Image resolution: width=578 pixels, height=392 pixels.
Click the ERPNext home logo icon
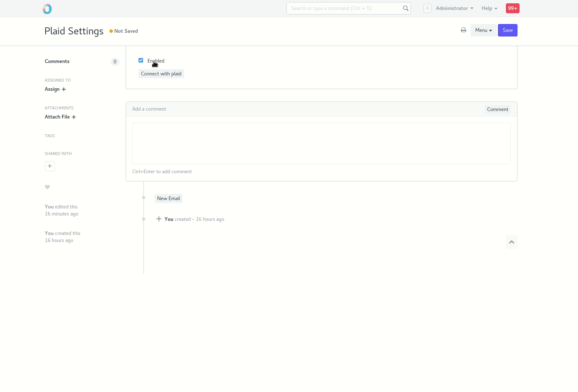tap(47, 9)
